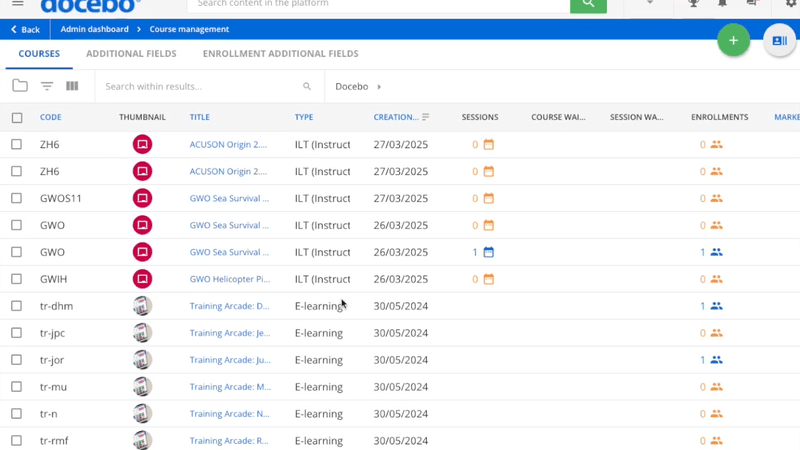Open the gamification trophy icon
The width and height of the screenshot is (800, 450).
[x=693, y=3]
